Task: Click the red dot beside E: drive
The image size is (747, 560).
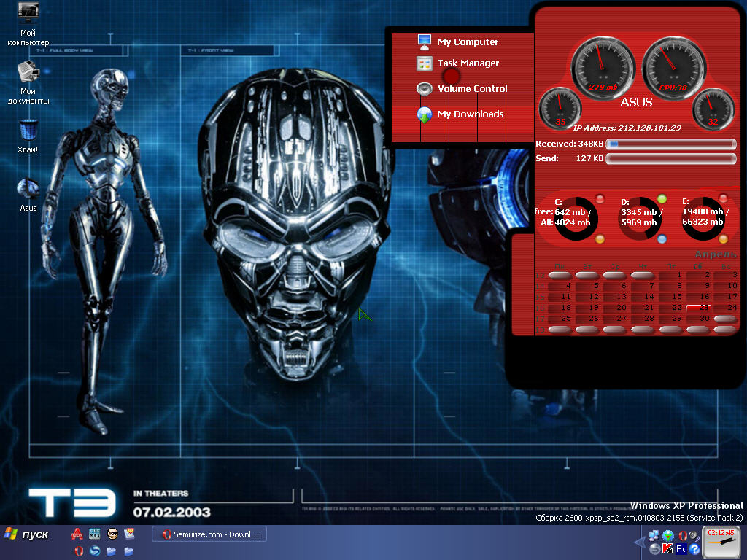Action: coord(723,198)
